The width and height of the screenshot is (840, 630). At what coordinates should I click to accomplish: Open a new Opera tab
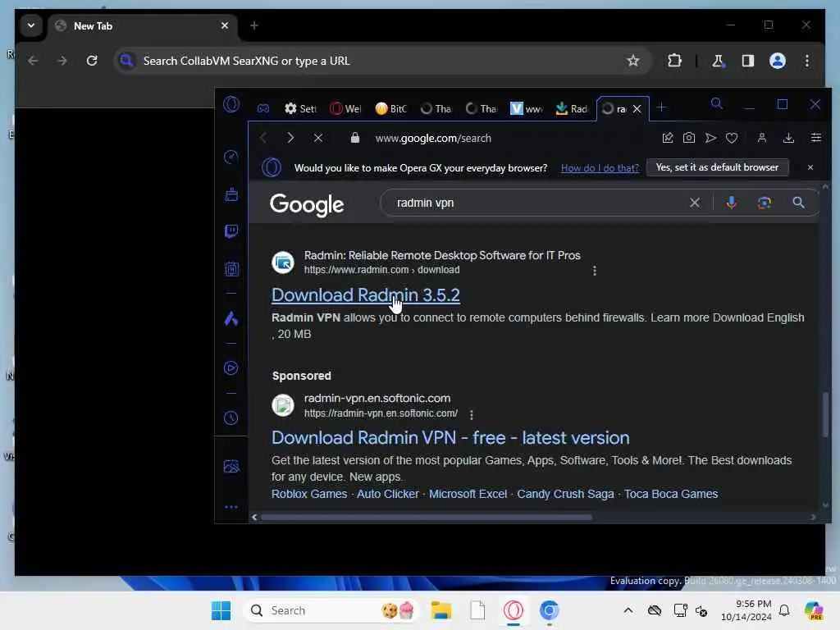(x=662, y=107)
